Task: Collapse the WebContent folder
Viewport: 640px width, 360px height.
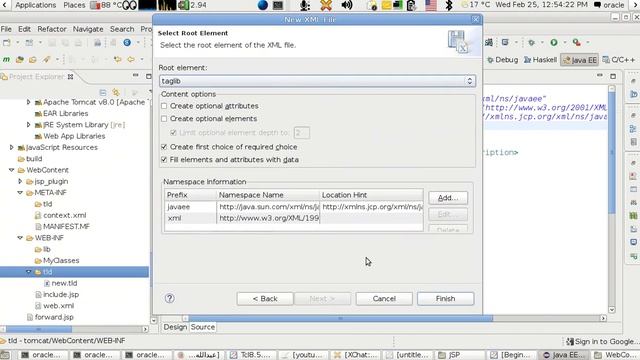Action: point(11,170)
